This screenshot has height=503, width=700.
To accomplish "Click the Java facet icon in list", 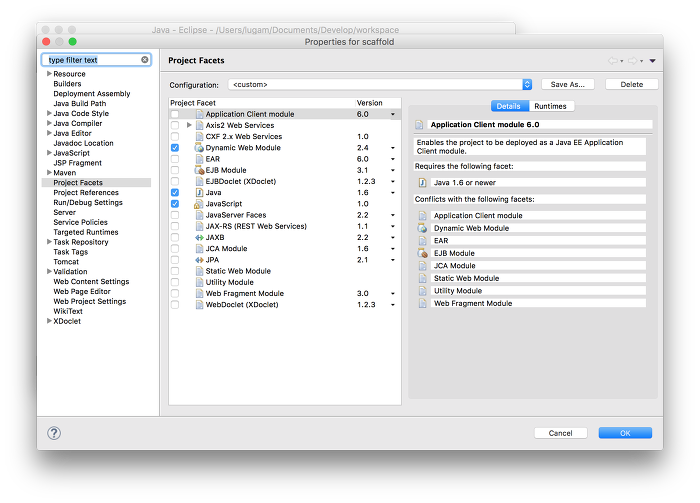I will pyautogui.click(x=200, y=192).
